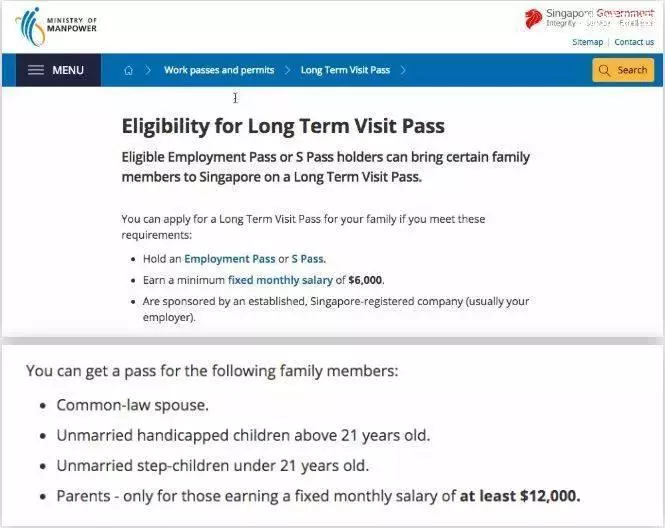Open the Contact us link
The height and width of the screenshot is (528, 665).
pyautogui.click(x=634, y=42)
